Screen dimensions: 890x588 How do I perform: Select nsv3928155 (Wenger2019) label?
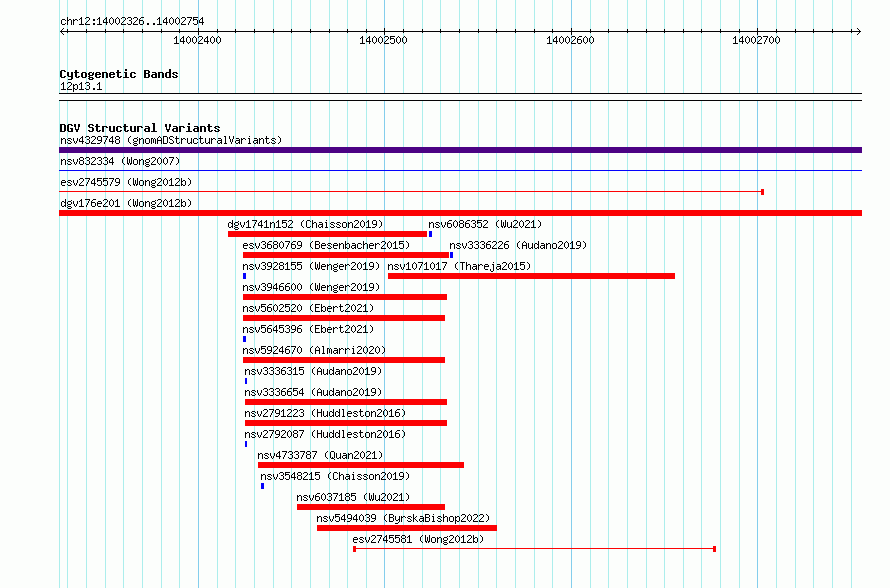(311, 266)
